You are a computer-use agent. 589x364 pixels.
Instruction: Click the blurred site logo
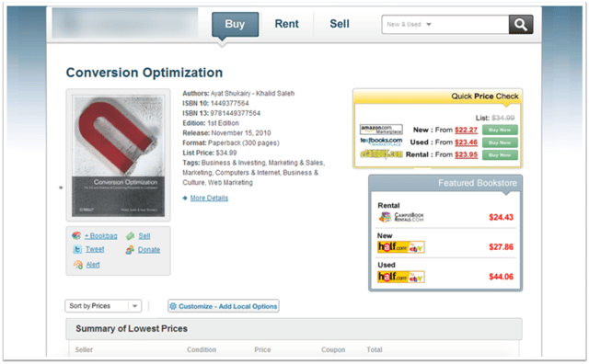coord(125,23)
